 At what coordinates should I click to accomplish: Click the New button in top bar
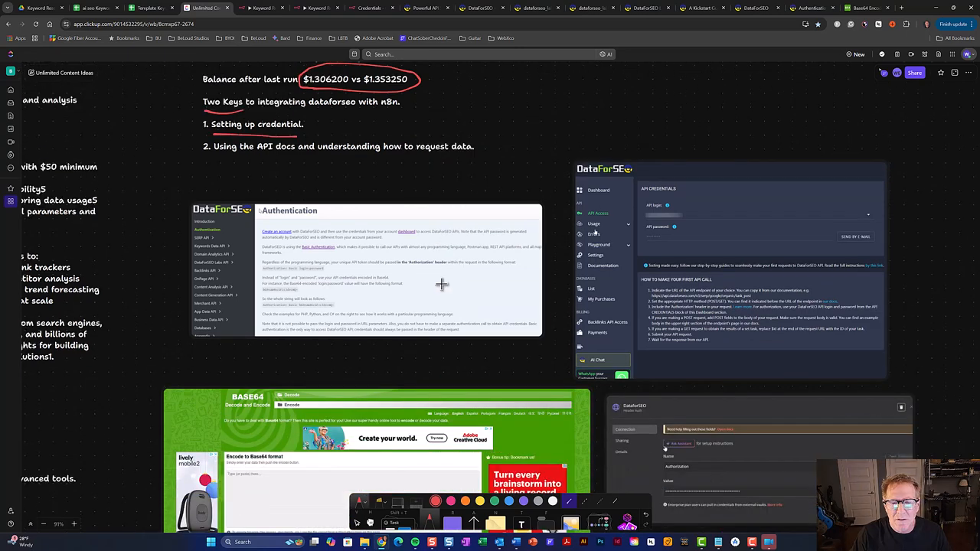tap(855, 54)
